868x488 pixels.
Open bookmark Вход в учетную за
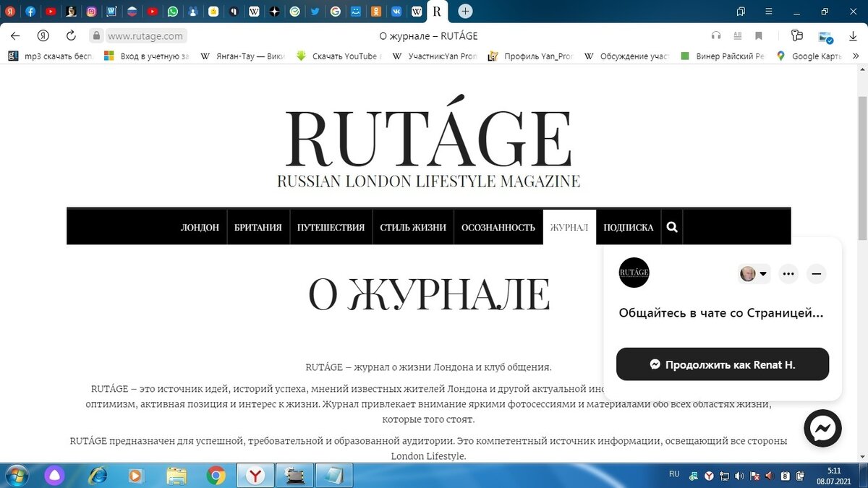tap(147, 56)
